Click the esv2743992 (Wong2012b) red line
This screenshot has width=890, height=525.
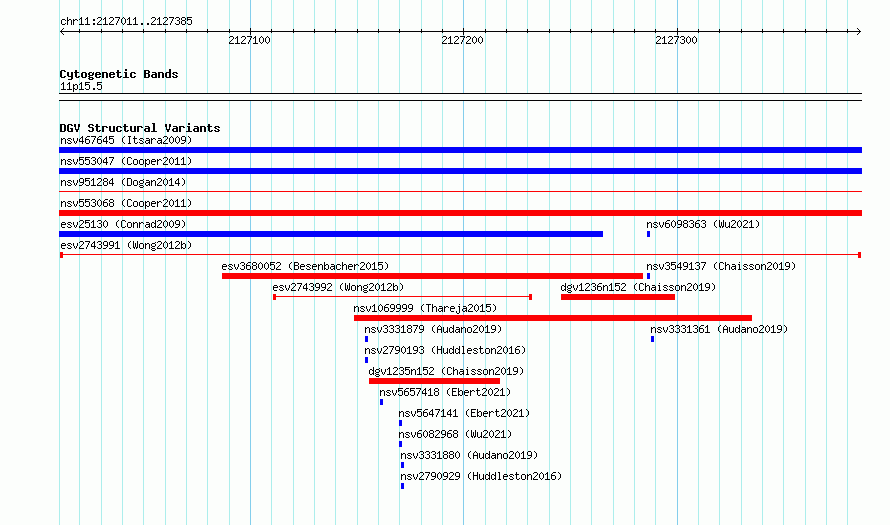pyautogui.click(x=402, y=297)
